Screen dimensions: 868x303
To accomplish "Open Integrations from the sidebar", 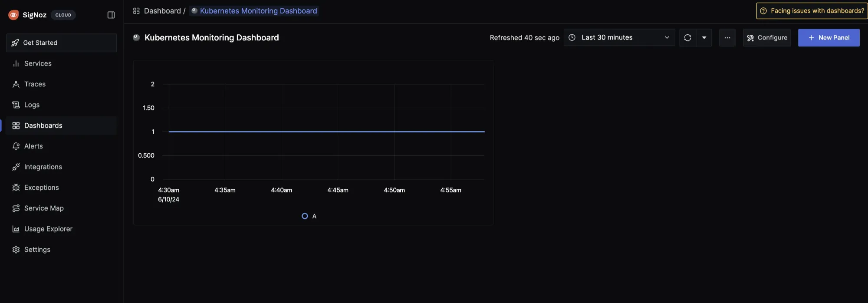I will (x=62, y=167).
